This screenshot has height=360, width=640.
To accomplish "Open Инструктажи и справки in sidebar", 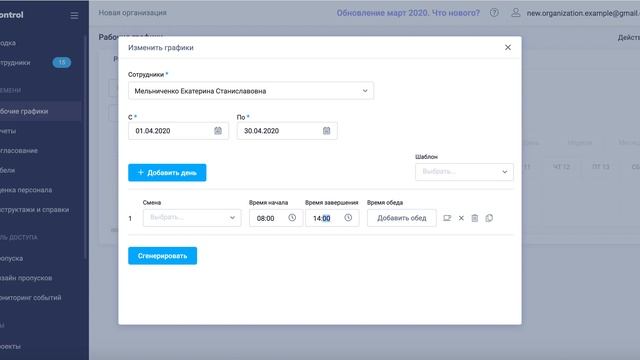I will coord(34,210).
